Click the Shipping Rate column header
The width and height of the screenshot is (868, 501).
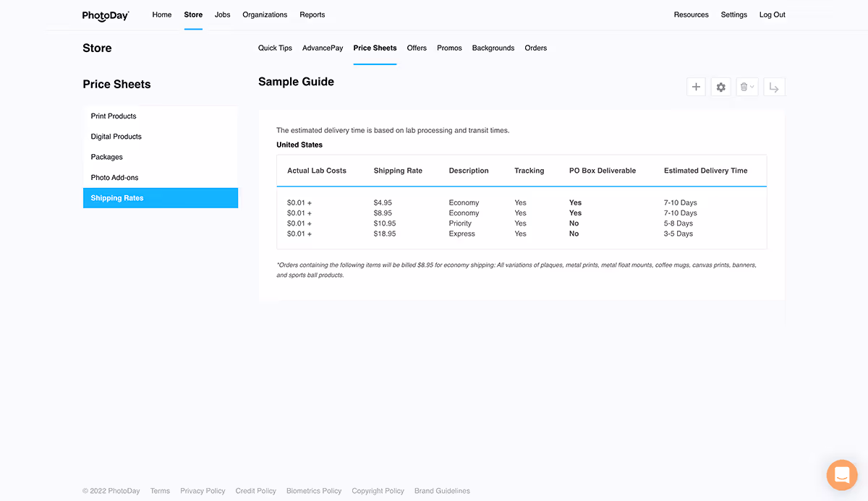point(398,171)
